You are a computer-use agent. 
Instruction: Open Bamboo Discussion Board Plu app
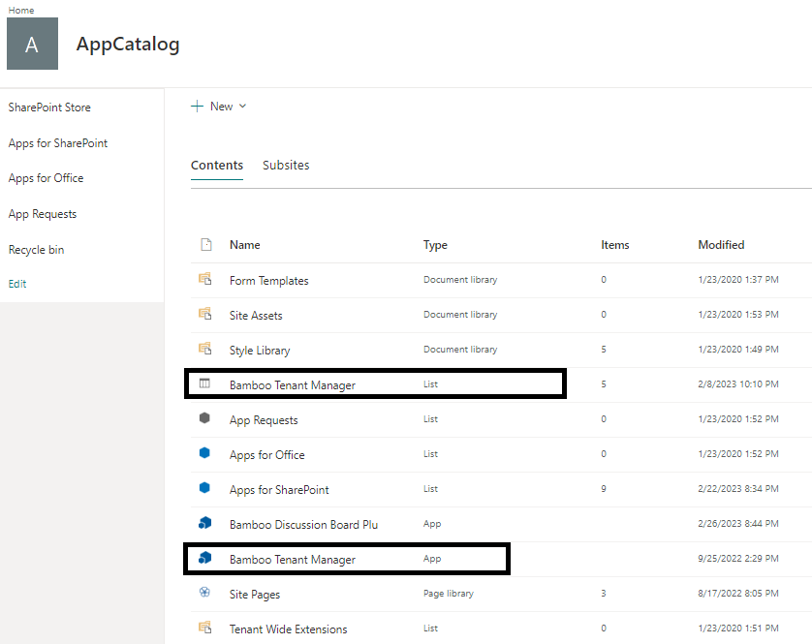click(304, 525)
